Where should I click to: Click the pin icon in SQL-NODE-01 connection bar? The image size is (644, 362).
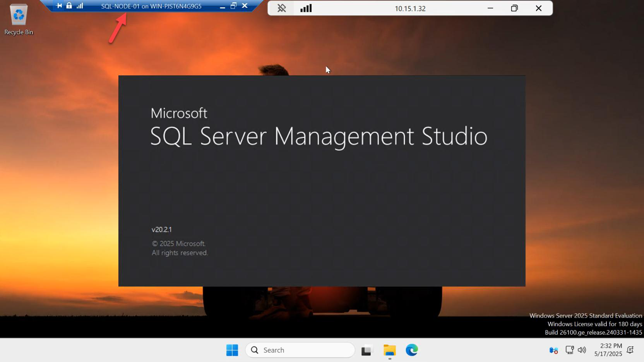59,6
